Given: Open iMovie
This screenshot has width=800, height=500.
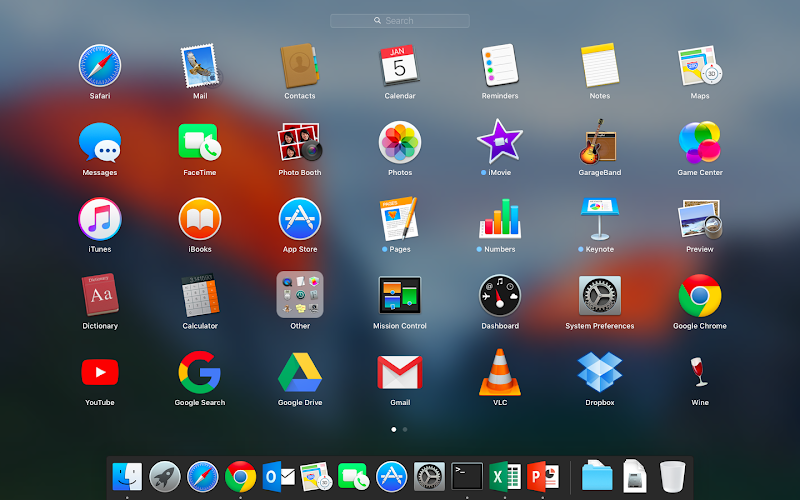Looking at the screenshot, I should [499, 141].
